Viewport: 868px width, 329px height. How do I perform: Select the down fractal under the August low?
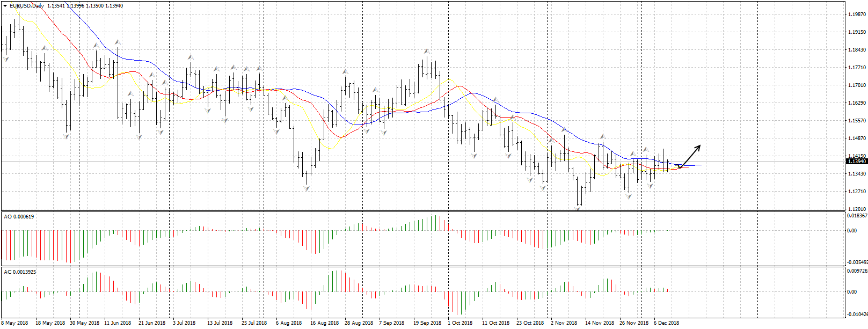[307, 188]
